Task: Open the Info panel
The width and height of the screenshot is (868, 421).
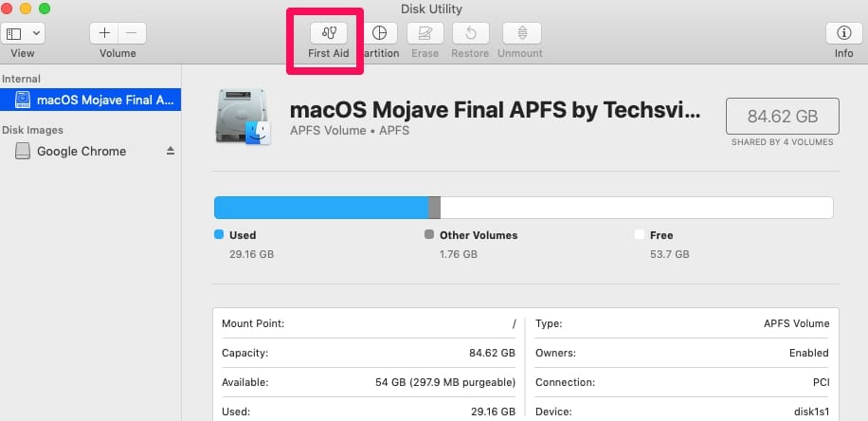Action: [843, 33]
